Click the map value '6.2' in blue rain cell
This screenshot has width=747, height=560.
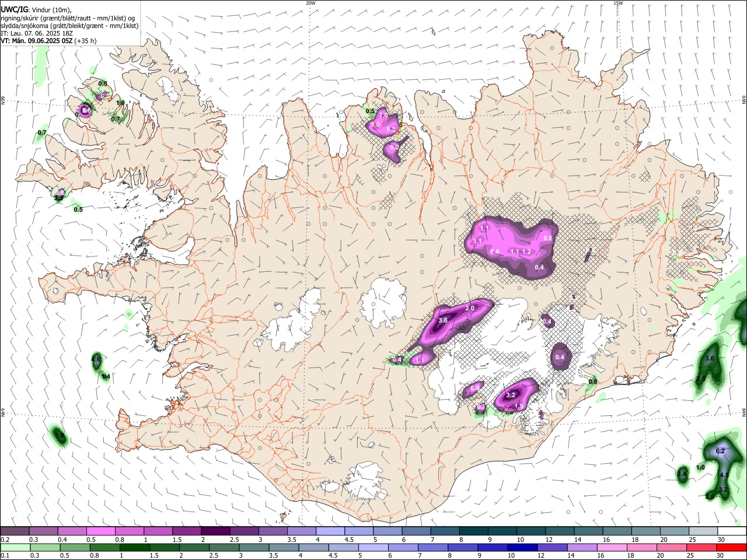click(720, 451)
